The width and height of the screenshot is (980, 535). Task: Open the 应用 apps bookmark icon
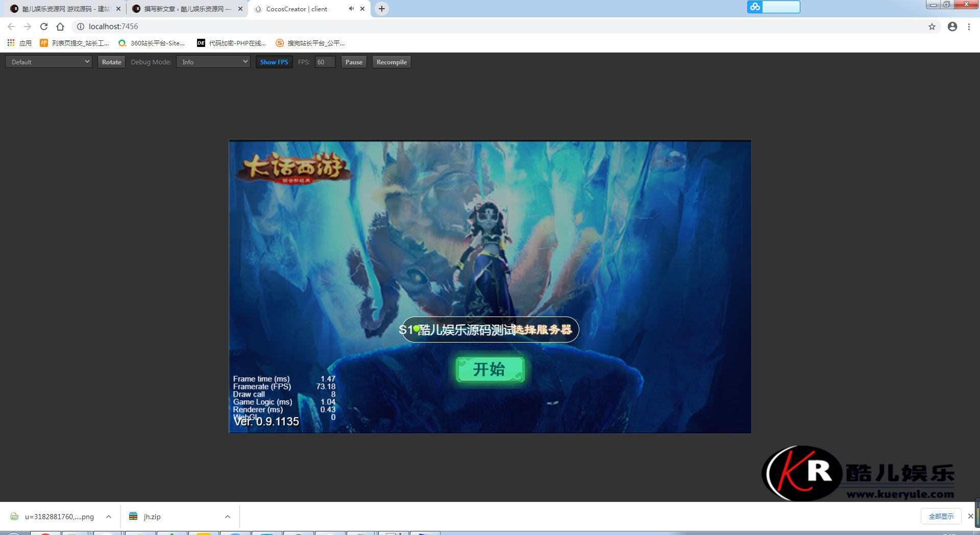click(11, 43)
